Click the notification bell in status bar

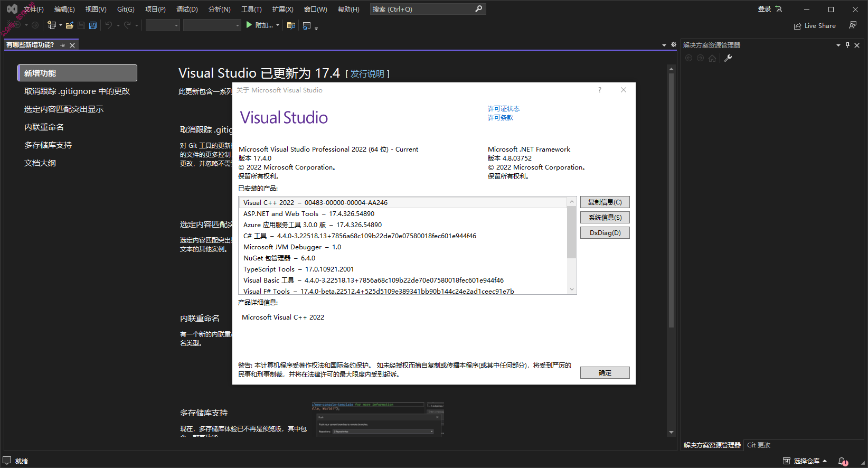[843, 461]
